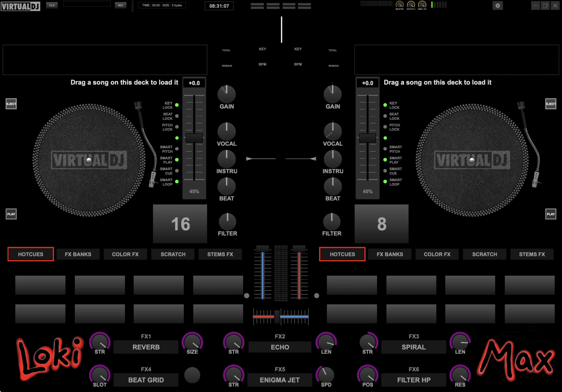Click the FX1 REVERB SIZE knob
Viewport: 562px width, 392px height.
tap(192, 342)
